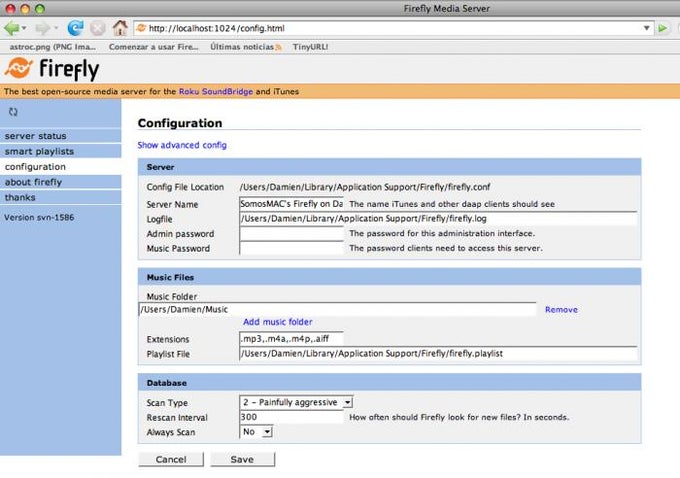Open the thanks page
The width and height of the screenshot is (680, 478).
tap(60, 197)
